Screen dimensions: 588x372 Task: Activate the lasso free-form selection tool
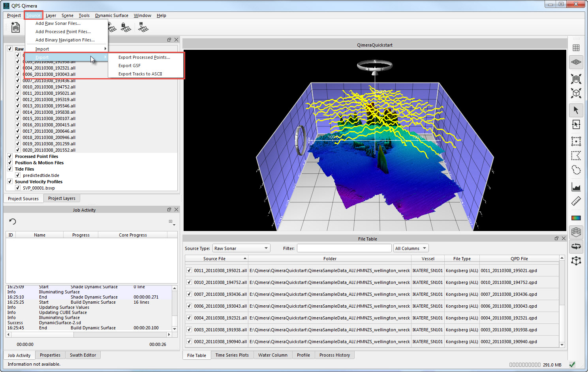576,170
